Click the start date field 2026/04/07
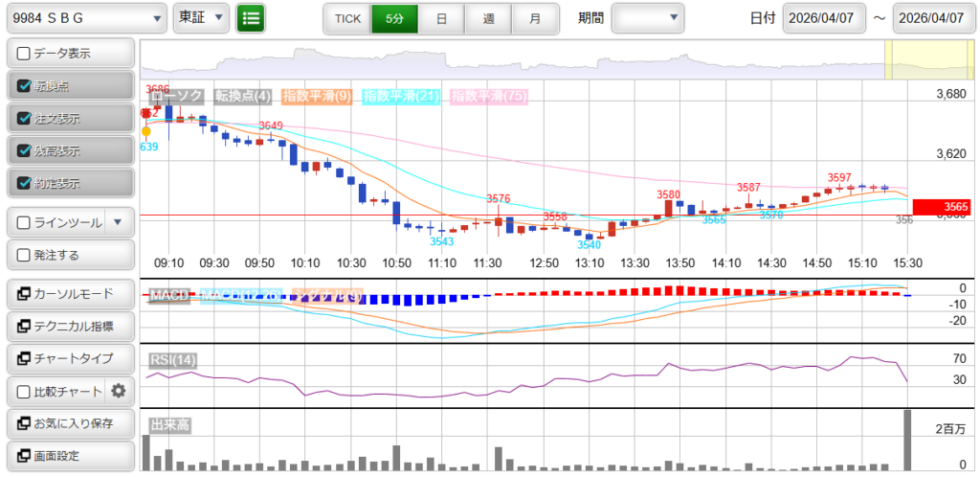 [824, 18]
